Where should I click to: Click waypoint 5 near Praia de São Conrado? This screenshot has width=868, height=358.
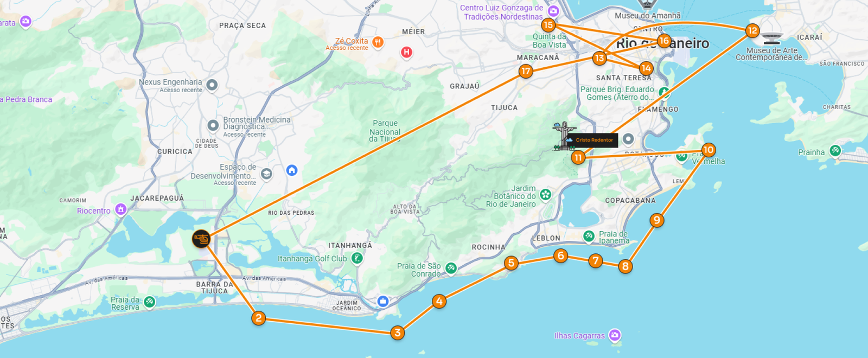tap(511, 263)
